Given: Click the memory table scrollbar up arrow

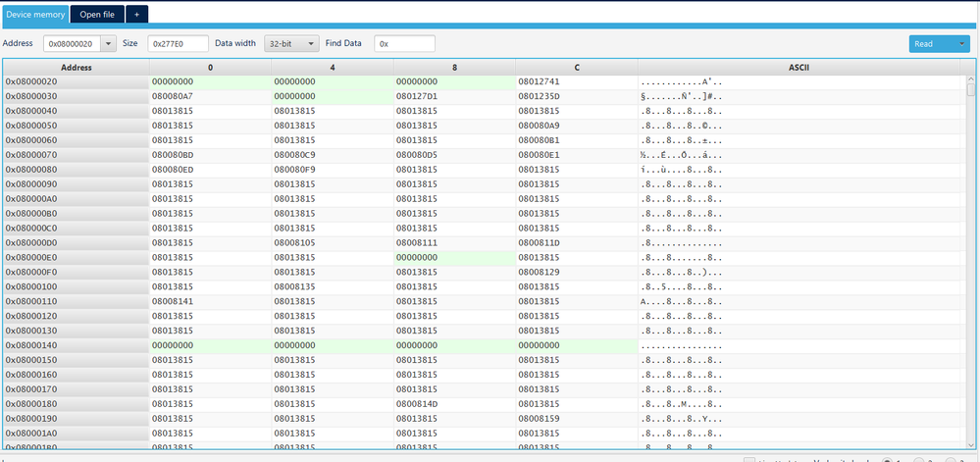Looking at the screenshot, I should click(x=970, y=79).
